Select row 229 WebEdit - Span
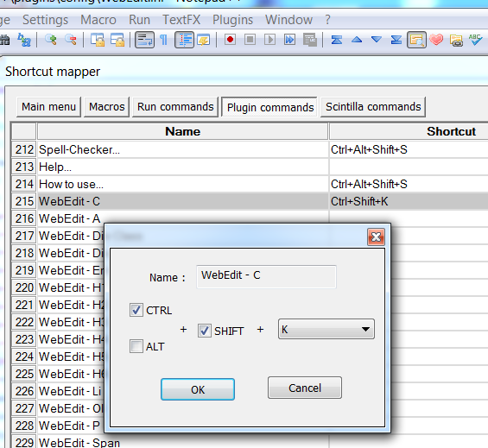The height and width of the screenshot is (448, 488). [183, 442]
